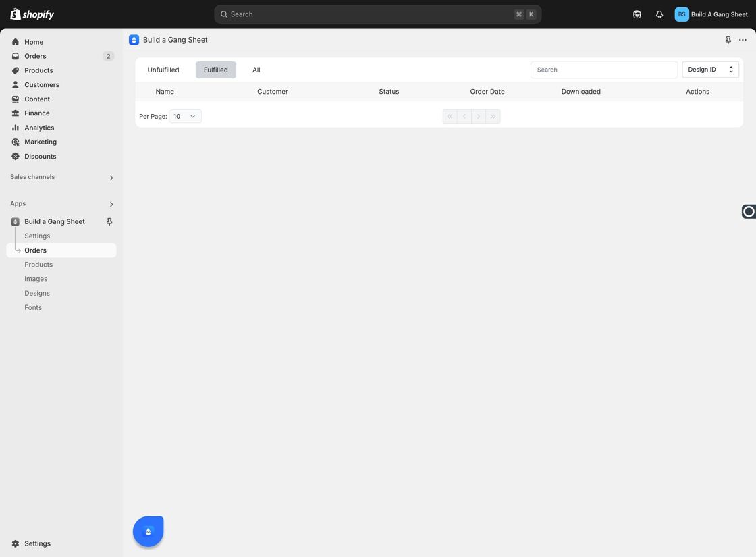This screenshot has width=756, height=557.
Task: Open the Home icon in sidebar
Action: click(x=16, y=42)
